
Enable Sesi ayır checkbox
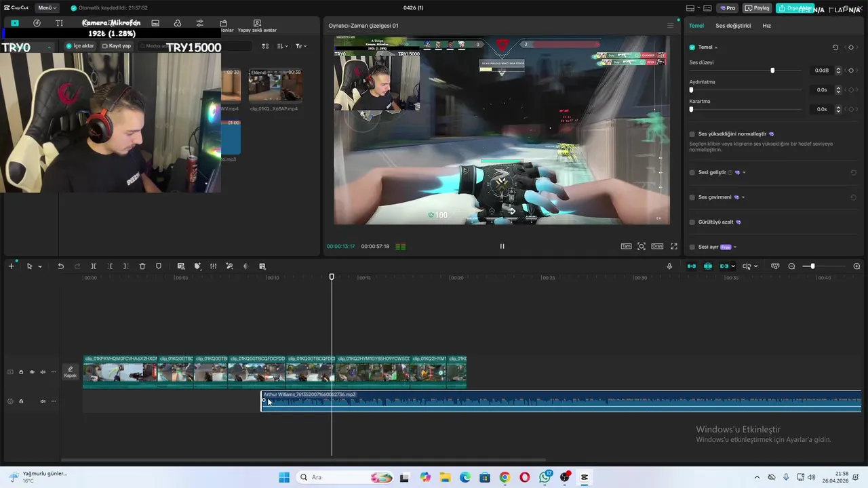692,247
